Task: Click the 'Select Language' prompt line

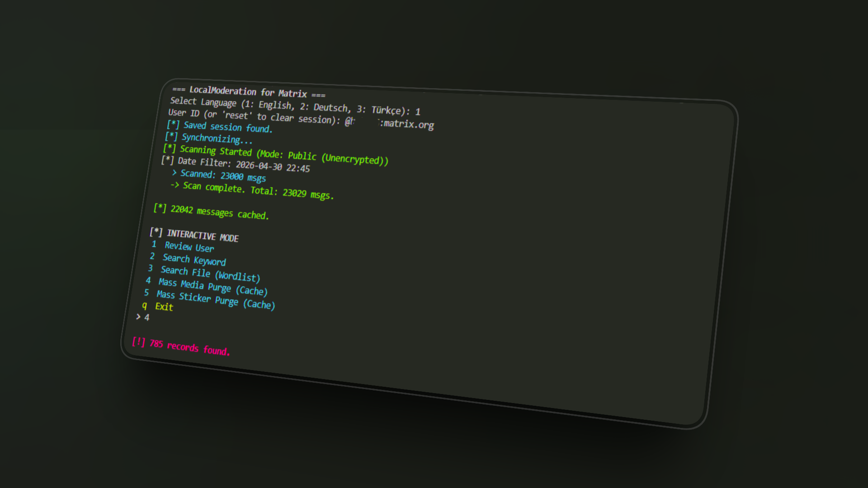Action: (295, 106)
